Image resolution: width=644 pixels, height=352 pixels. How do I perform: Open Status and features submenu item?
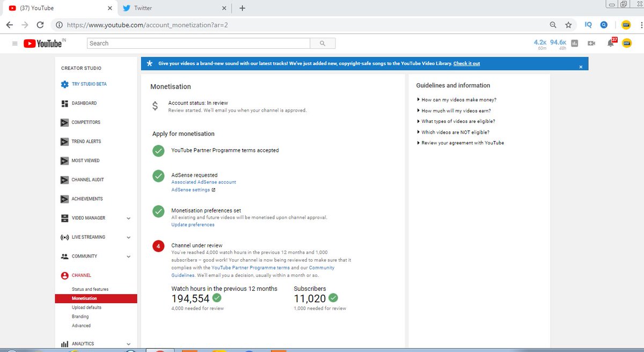(90, 289)
